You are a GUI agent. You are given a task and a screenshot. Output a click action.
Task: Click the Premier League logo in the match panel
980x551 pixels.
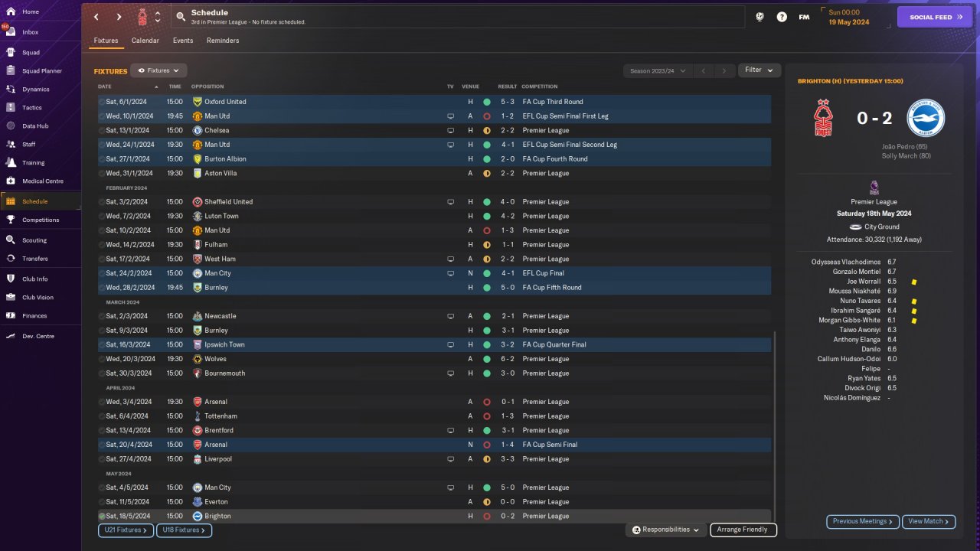tap(874, 187)
